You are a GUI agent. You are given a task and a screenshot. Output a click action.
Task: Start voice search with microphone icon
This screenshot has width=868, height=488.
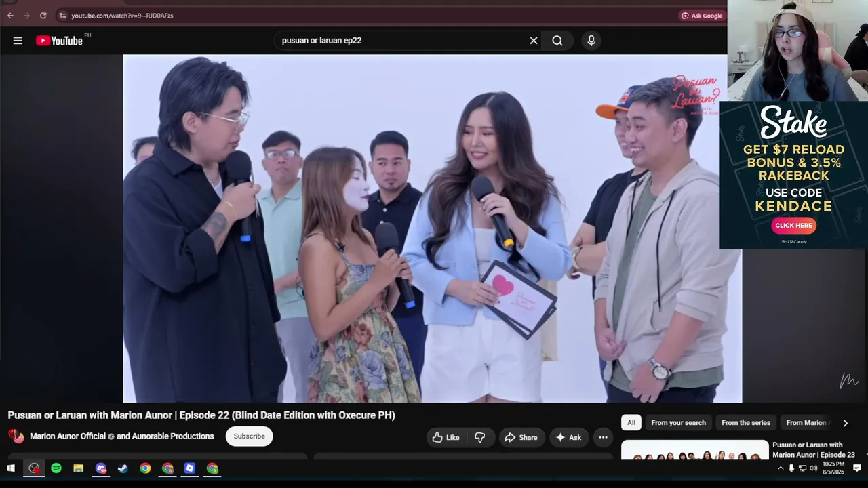pos(591,41)
